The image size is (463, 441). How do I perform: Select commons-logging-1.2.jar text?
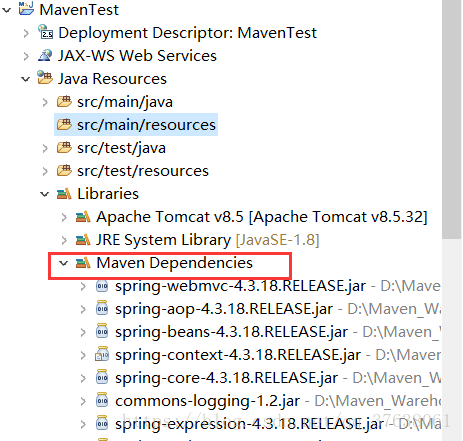(x=207, y=401)
